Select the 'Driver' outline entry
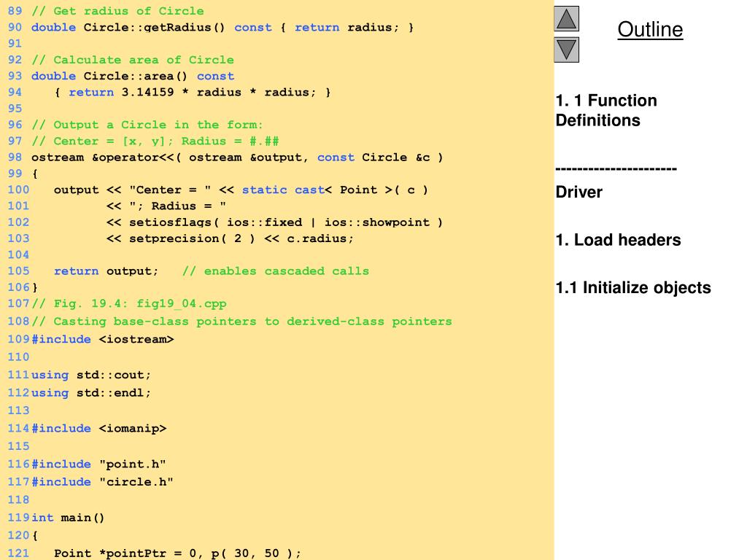 pyautogui.click(x=578, y=192)
